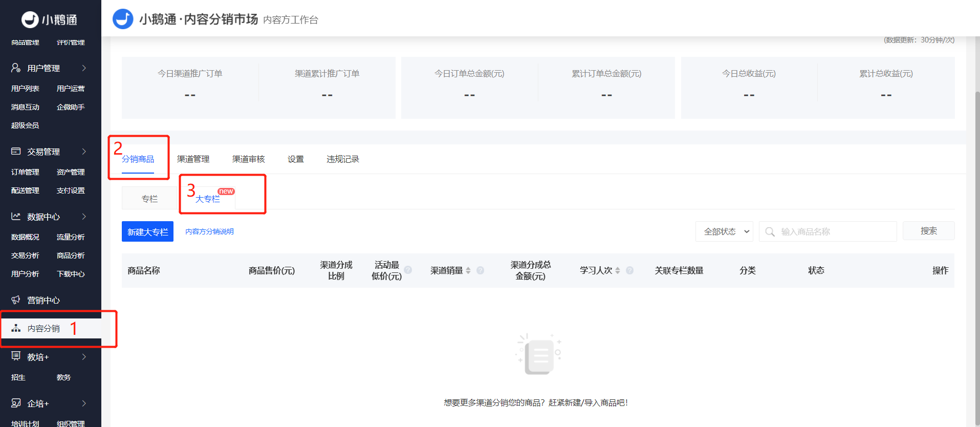Viewport: 980px width, 427px height.
Task: Sort by 学习人次 column arrows
Action: [618, 270]
